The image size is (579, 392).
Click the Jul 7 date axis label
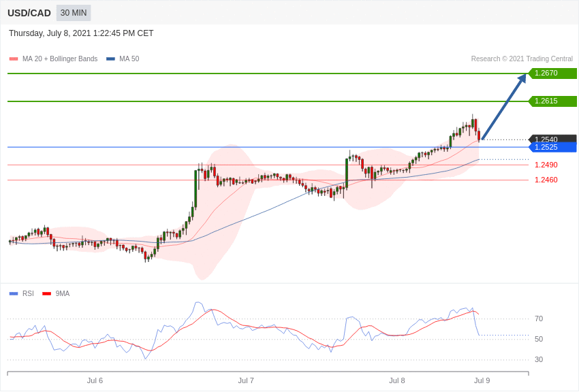click(x=246, y=380)
